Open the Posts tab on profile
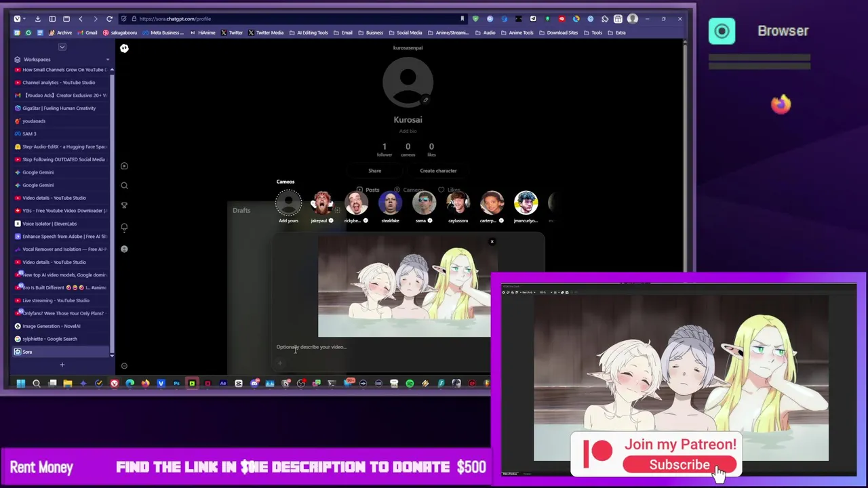Screen dimensions: 868x488 point(368,190)
